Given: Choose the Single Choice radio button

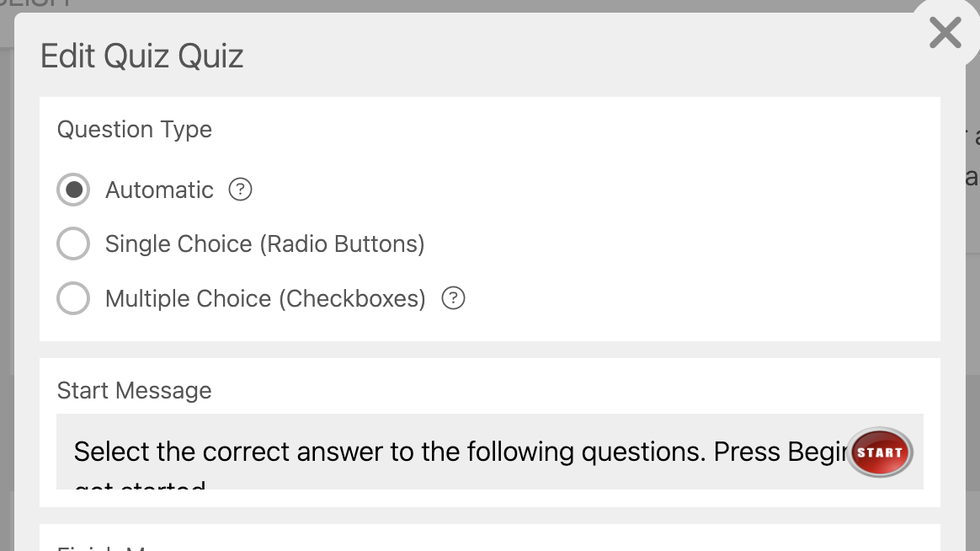Looking at the screenshot, I should (x=73, y=244).
